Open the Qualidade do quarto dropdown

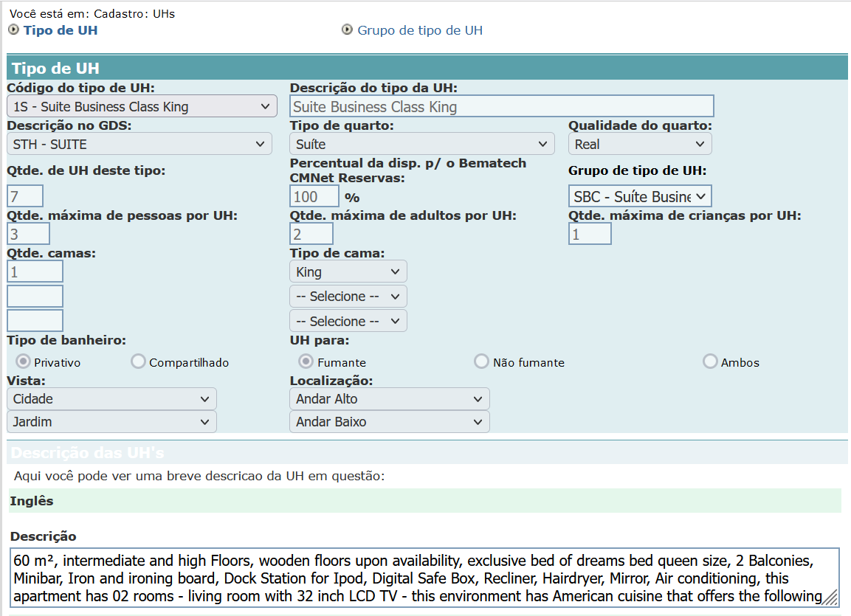[639, 145]
